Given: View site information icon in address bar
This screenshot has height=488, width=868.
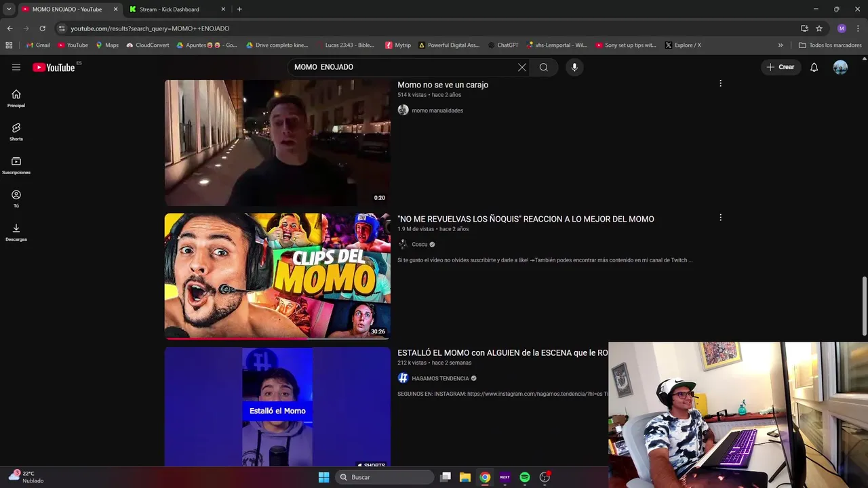Looking at the screenshot, I should (x=62, y=28).
